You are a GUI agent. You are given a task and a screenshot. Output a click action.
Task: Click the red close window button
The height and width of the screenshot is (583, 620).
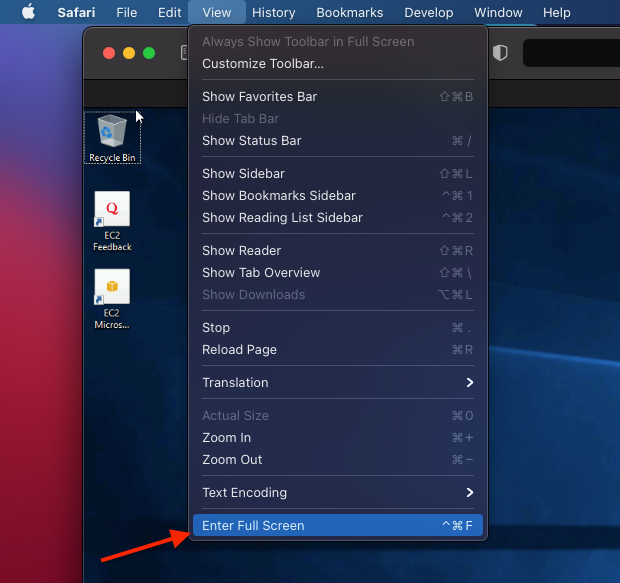109,53
